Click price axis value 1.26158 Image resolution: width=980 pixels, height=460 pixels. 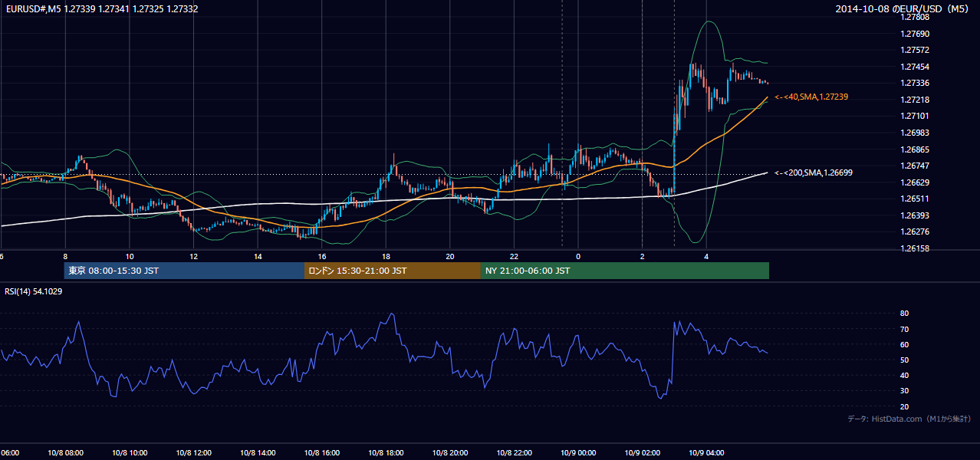click(916, 248)
